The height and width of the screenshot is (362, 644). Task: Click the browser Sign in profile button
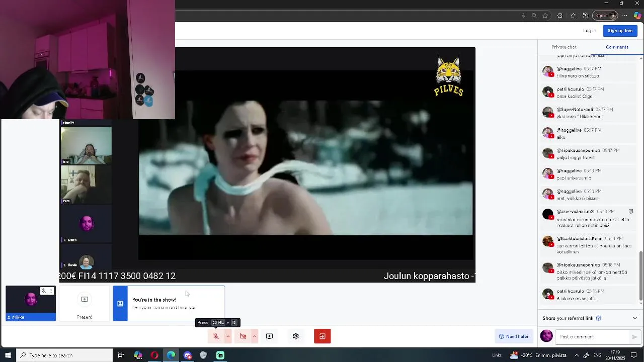(605, 16)
